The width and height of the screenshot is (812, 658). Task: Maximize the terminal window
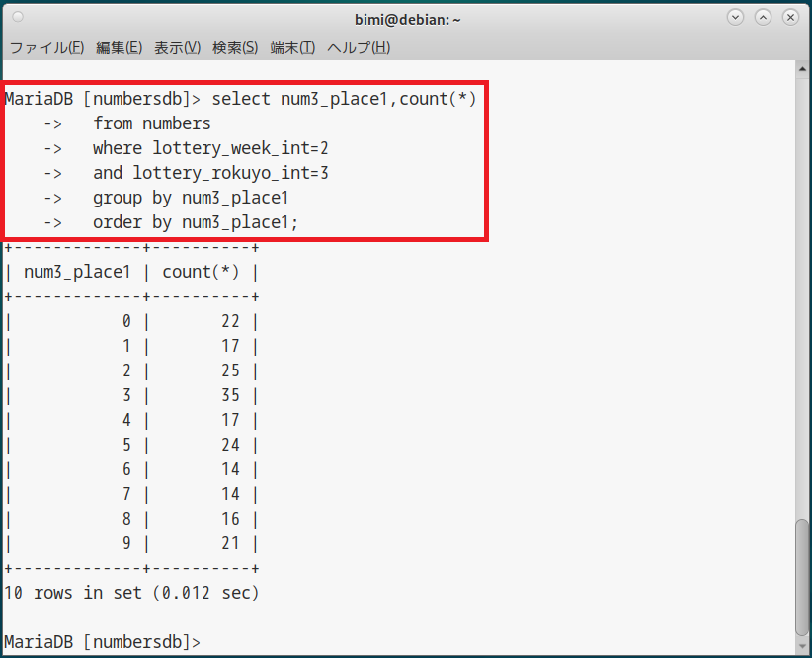[763, 18]
